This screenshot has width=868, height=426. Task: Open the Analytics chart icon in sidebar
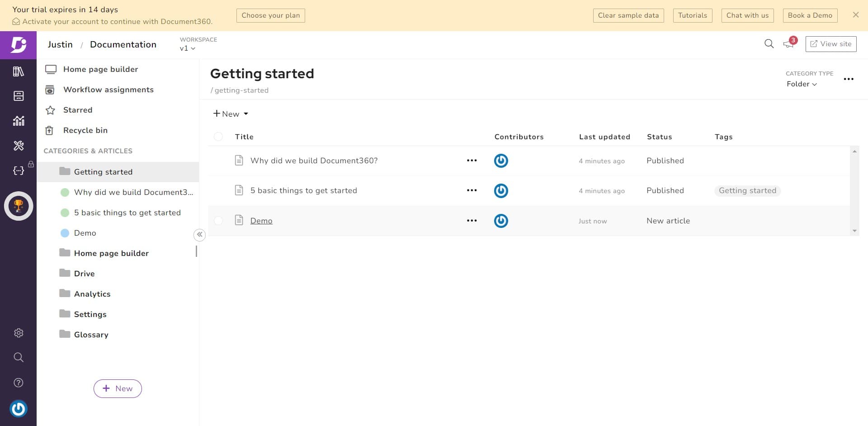(18, 121)
